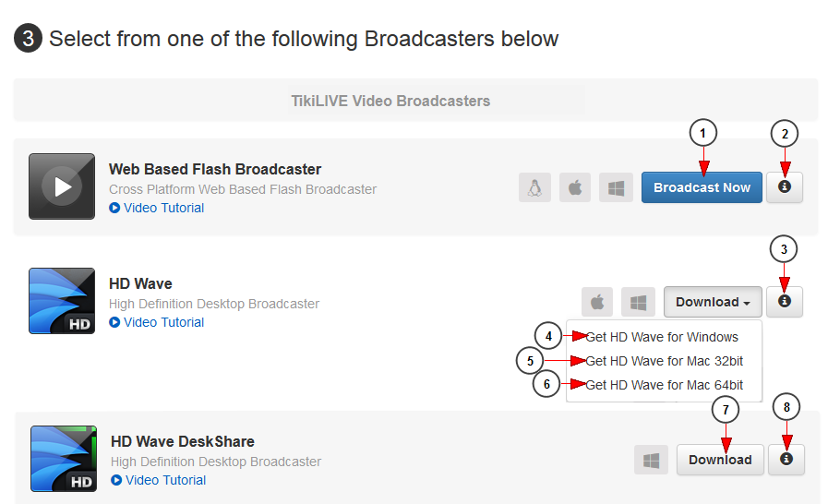
Task: Click the Web Based Flash Broadcaster title
Action: point(215,169)
